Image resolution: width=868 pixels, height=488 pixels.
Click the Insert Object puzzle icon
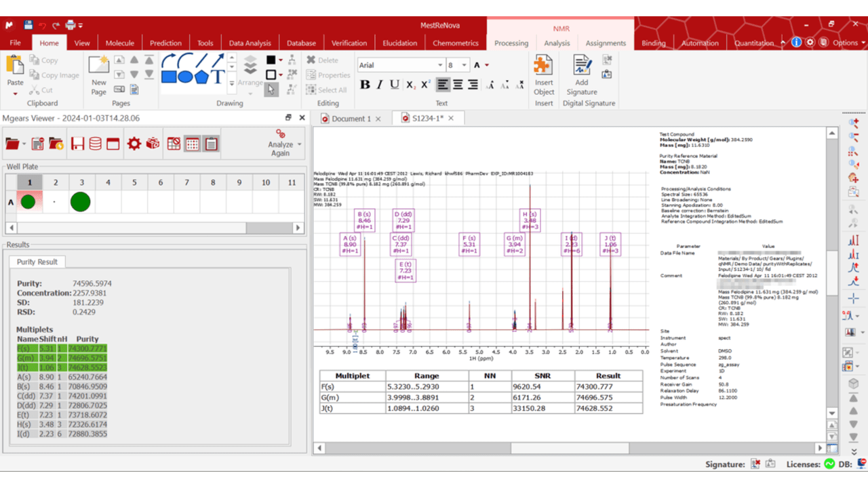(x=544, y=76)
